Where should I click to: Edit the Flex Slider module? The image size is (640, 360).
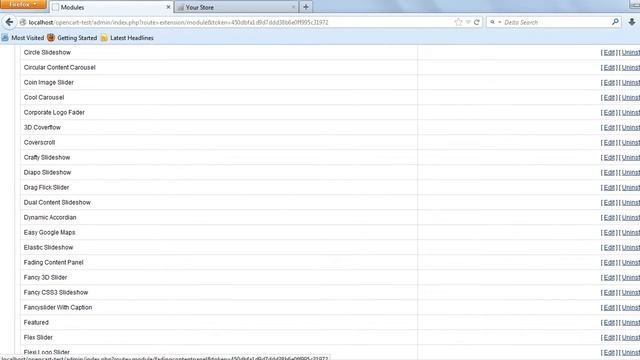[609, 338]
